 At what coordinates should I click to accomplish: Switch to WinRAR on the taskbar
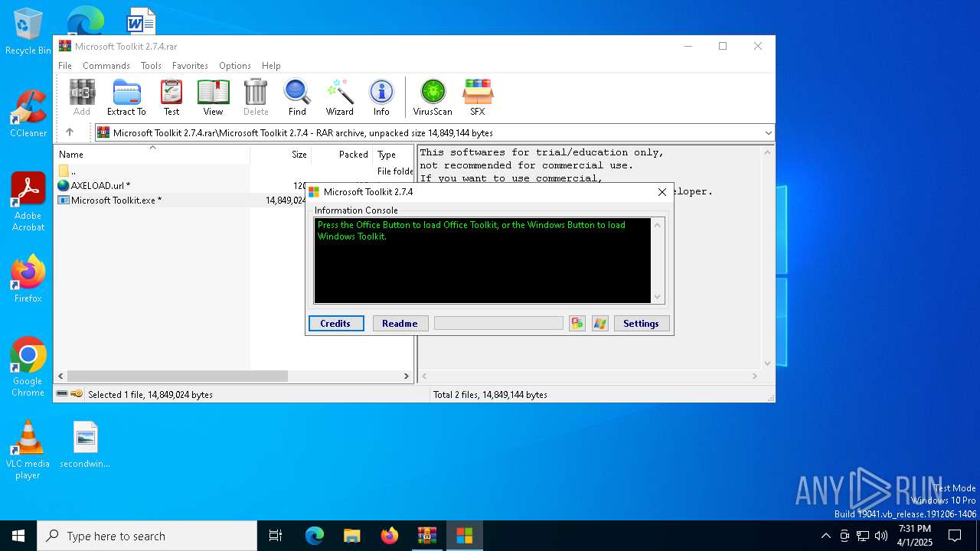click(x=426, y=536)
